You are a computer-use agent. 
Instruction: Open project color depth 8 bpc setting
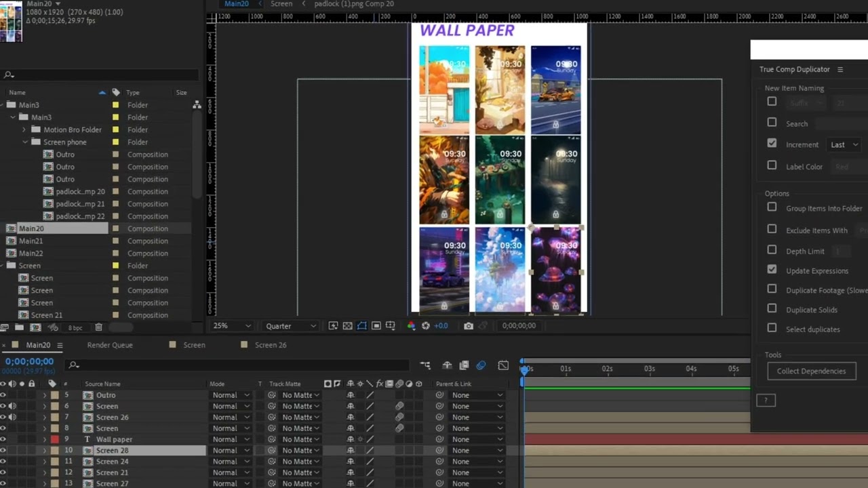click(75, 328)
